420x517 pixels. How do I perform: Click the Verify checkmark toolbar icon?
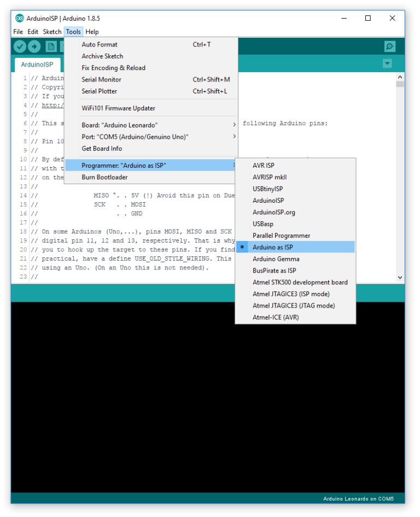pos(20,46)
